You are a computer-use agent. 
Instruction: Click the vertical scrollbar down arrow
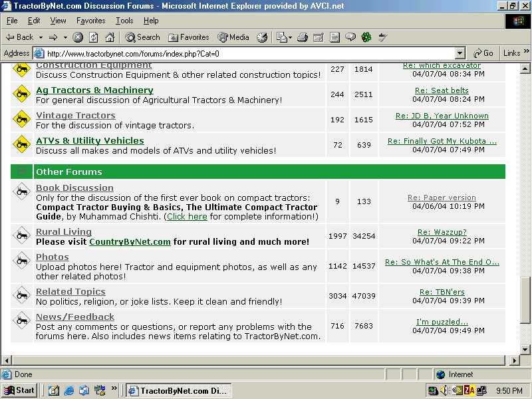(525, 350)
